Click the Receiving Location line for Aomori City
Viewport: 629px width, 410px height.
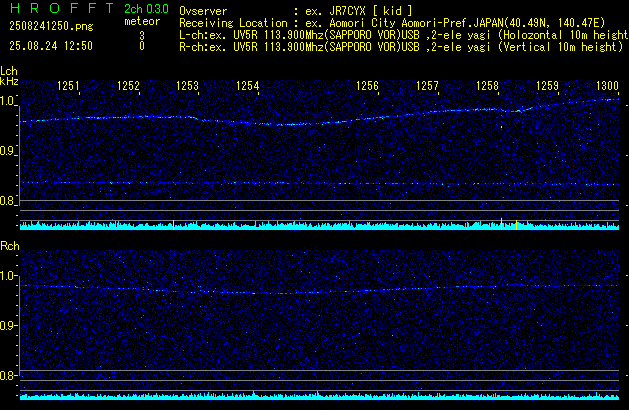(x=392, y=23)
